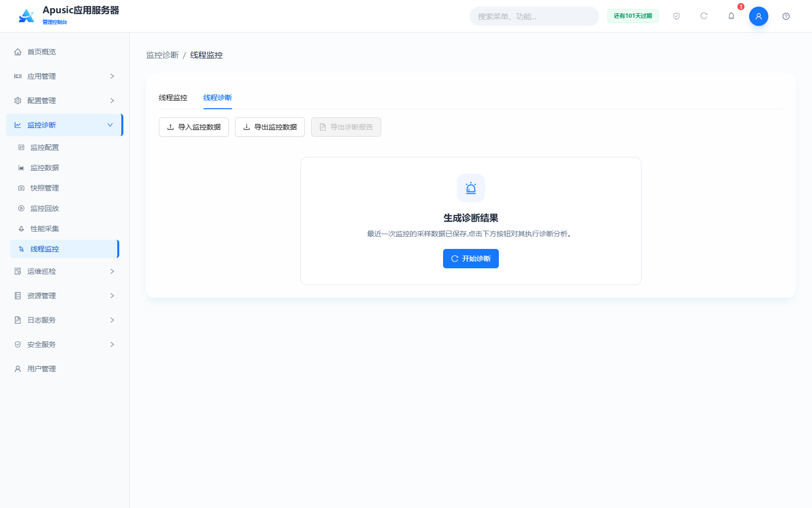Open 线程监控 in the sidebar
Screen dimensions: 812x508
[64, 249]
